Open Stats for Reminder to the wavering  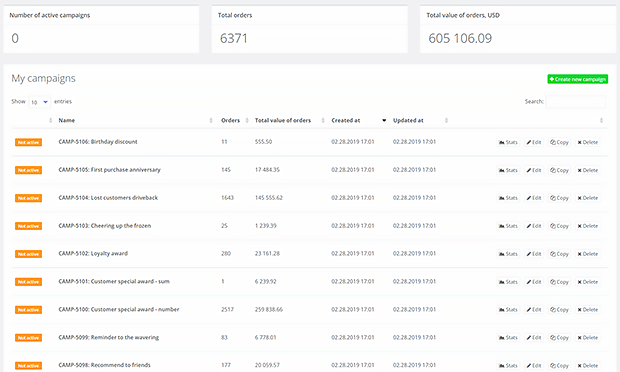pos(508,338)
